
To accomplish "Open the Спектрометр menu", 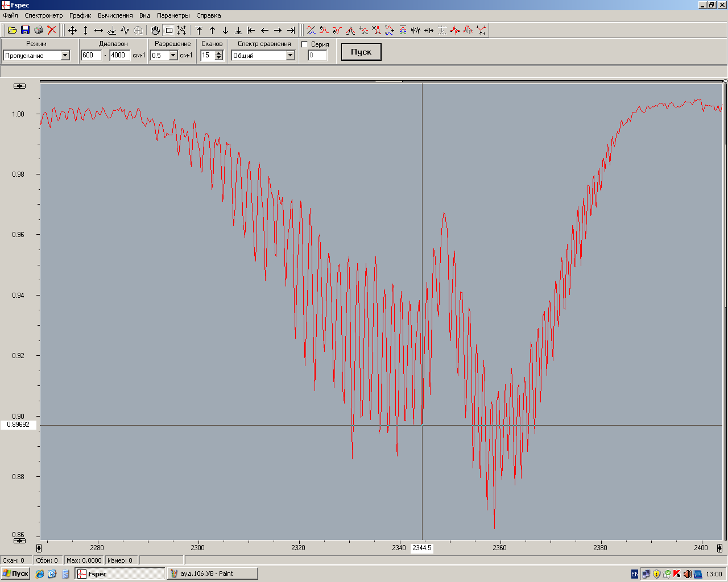I will click(x=44, y=15).
